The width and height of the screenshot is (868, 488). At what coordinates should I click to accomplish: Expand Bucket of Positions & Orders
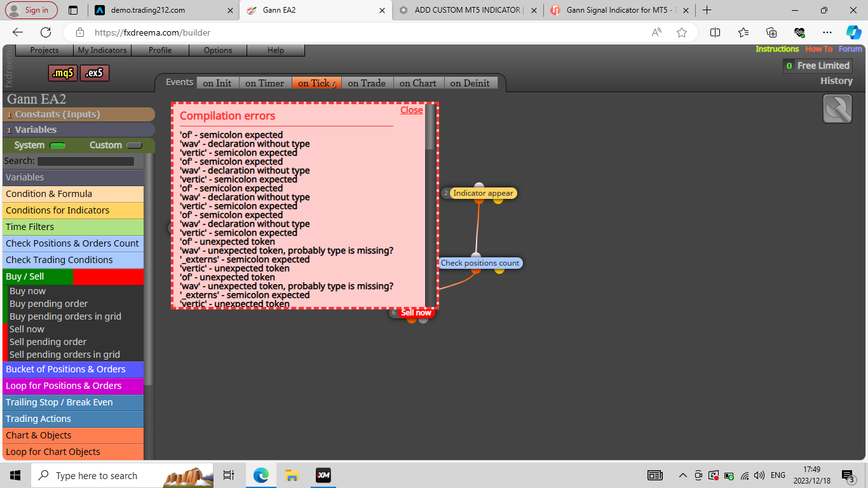coord(73,369)
